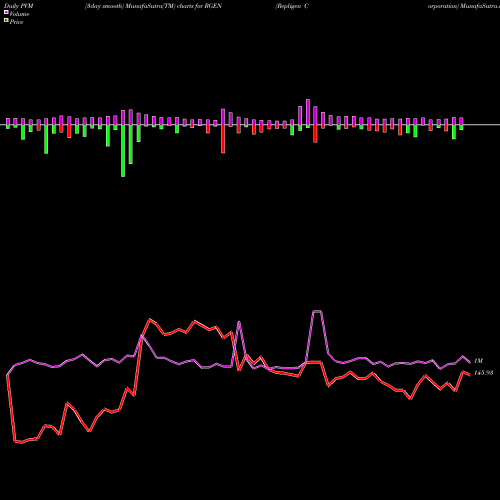Click the 'charts for RGEN' header text
The height and width of the screenshot is (500, 500).
click(199, 6)
